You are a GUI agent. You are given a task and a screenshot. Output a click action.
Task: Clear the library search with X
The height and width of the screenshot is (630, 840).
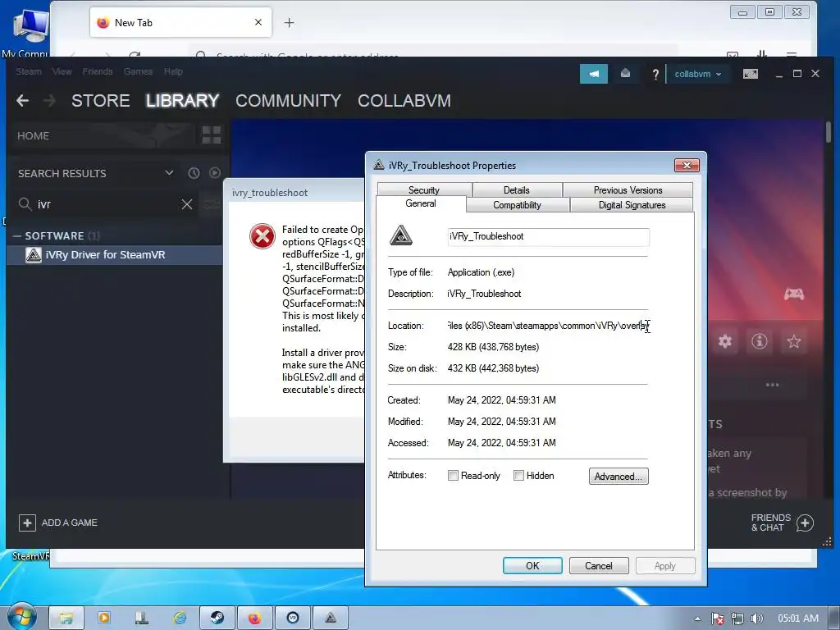click(x=187, y=204)
